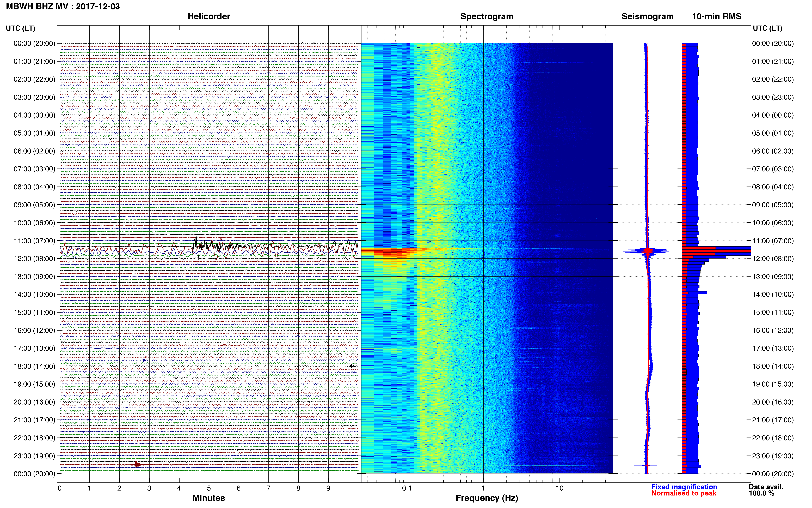The image size is (812, 508).
Task: Click the left 23:00 (19:00) time label
Action: click(x=34, y=456)
